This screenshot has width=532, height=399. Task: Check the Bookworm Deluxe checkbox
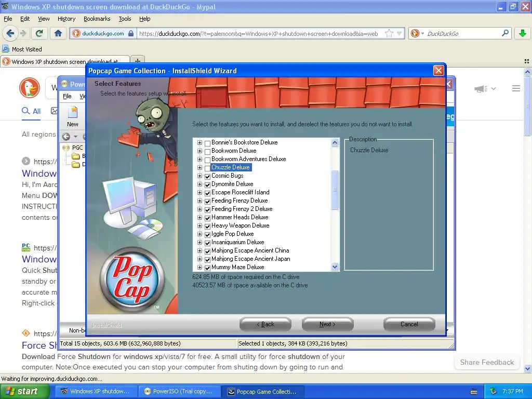point(208,151)
